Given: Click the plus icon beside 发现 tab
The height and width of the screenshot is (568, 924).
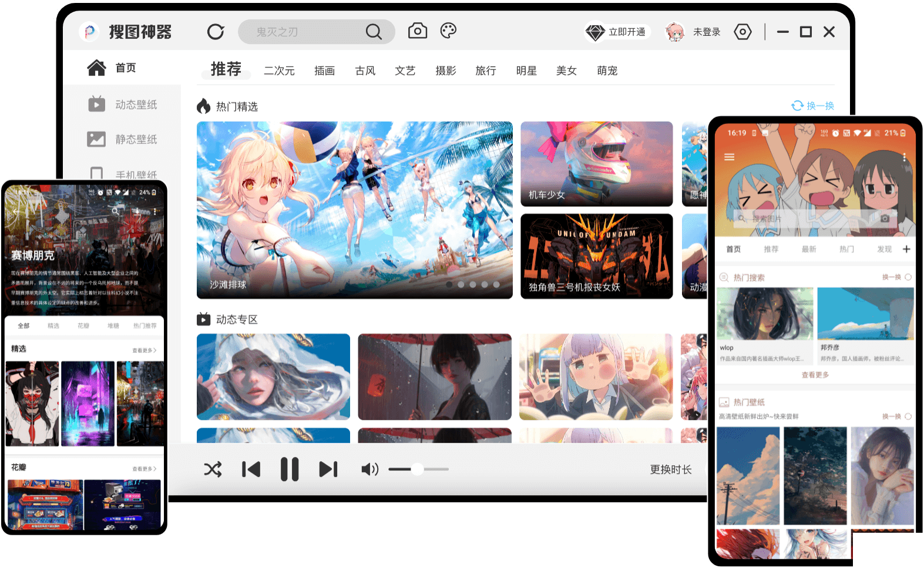Looking at the screenshot, I should pos(906,249).
